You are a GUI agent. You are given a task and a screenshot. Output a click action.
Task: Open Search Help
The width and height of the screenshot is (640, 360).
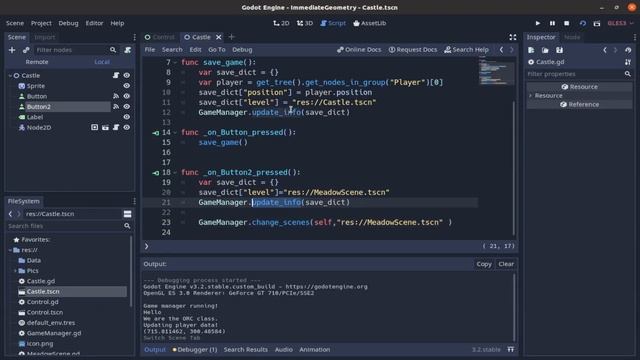[467, 50]
